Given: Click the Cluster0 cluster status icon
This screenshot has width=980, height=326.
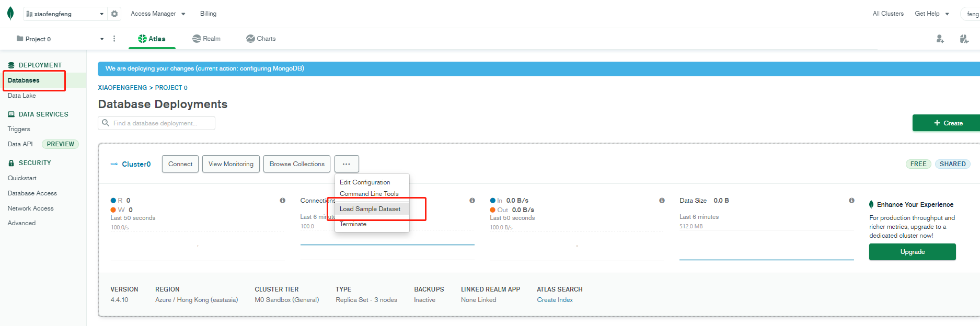Looking at the screenshot, I should pos(114,164).
